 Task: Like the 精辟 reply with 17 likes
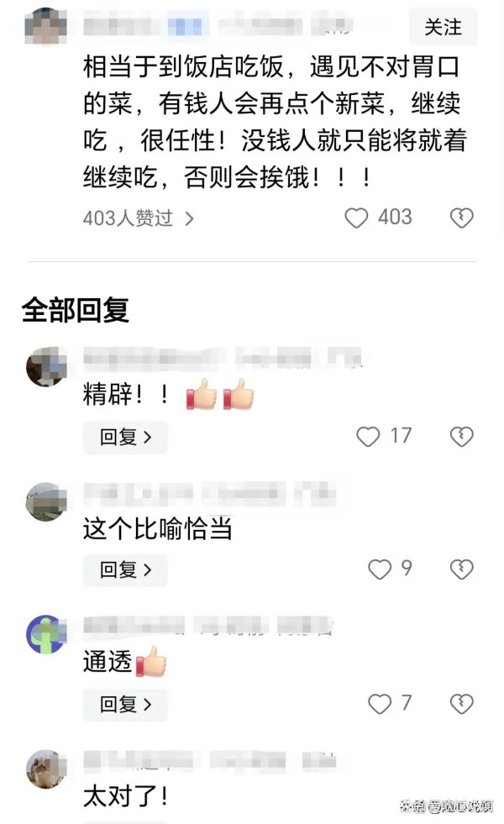tap(368, 436)
